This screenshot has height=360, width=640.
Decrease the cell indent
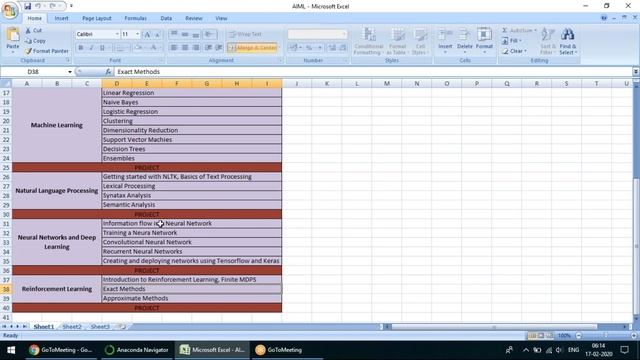208,48
